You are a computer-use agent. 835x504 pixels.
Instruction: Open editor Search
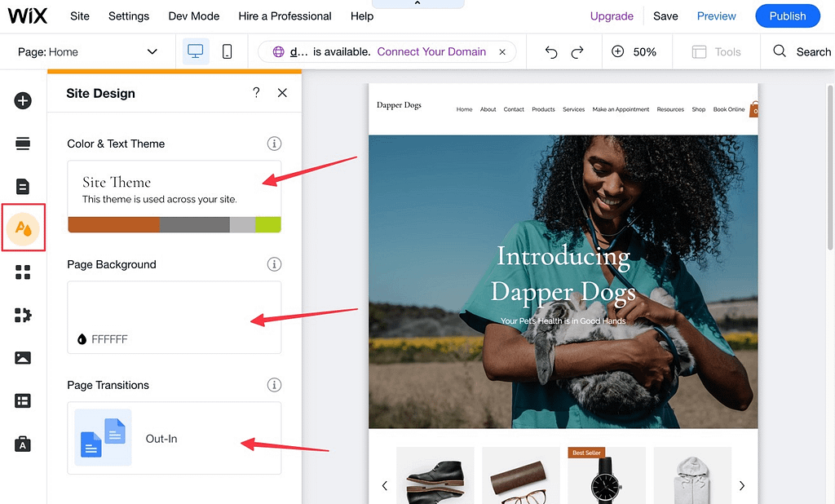coord(802,51)
